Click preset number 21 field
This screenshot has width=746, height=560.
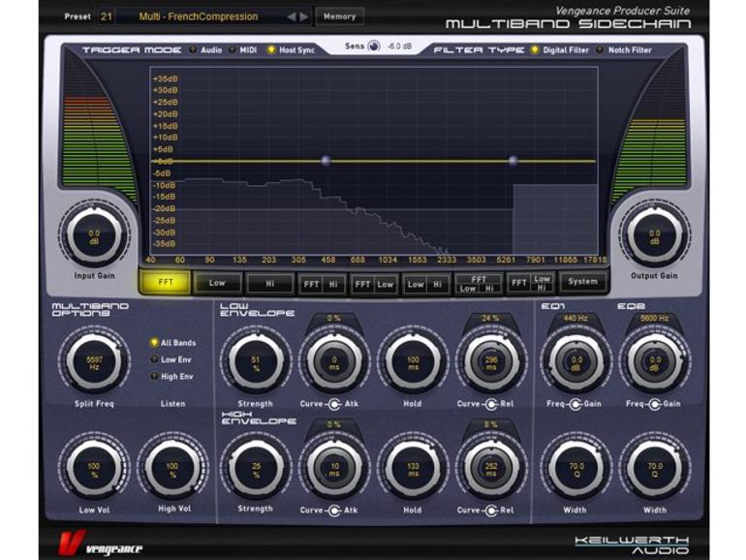107,16
